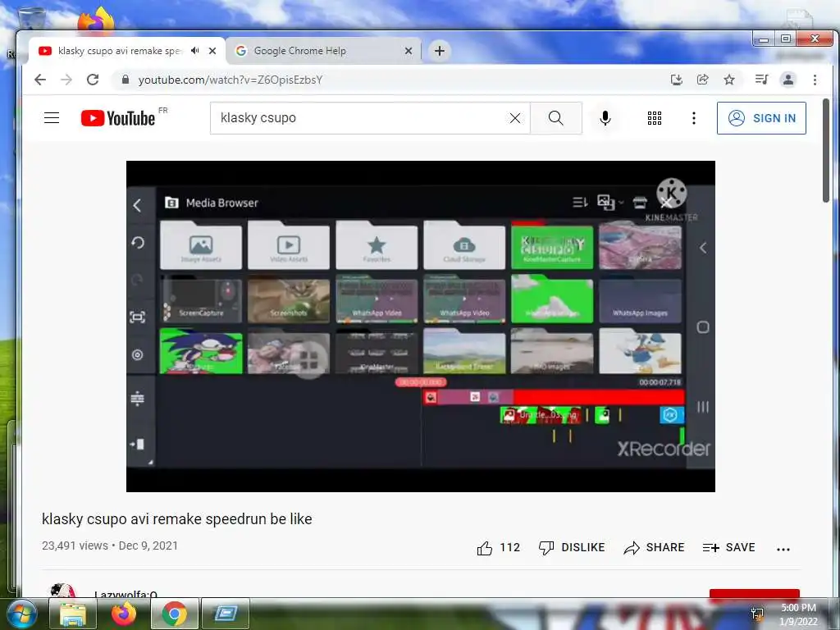Reload the YouTube page

[93, 80]
